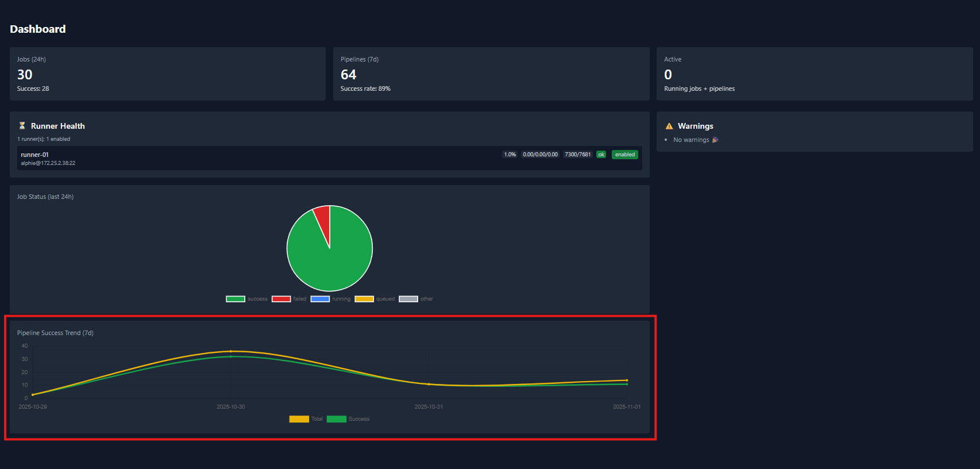The width and height of the screenshot is (980, 469).
Task: Click the 1.0% usage badge on runner-01
Action: [x=510, y=155]
